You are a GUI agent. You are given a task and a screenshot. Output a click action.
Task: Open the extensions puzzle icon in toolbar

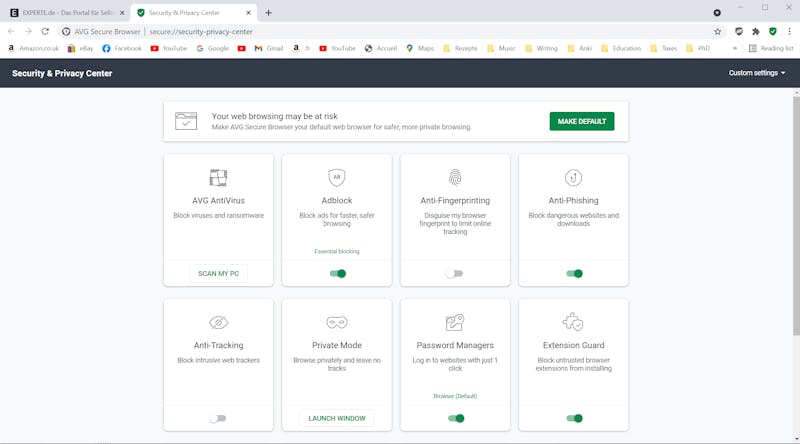[x=756, y=32]
